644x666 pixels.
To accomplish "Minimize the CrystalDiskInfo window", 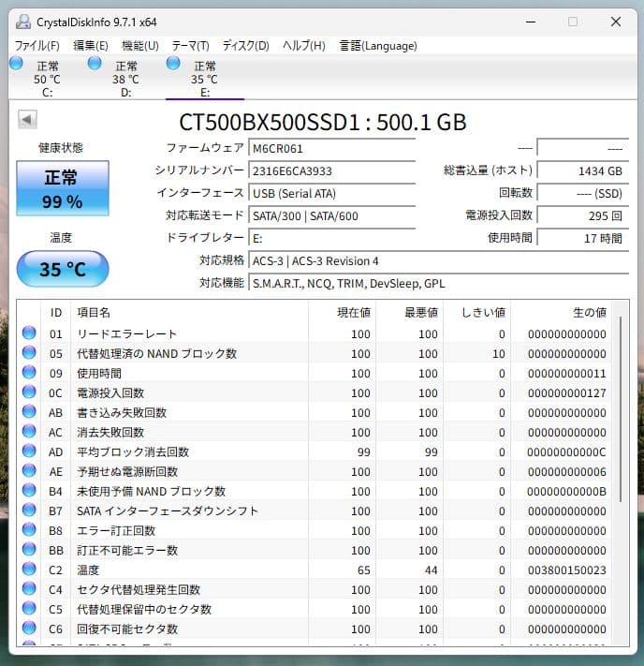I will coord(531,22).
